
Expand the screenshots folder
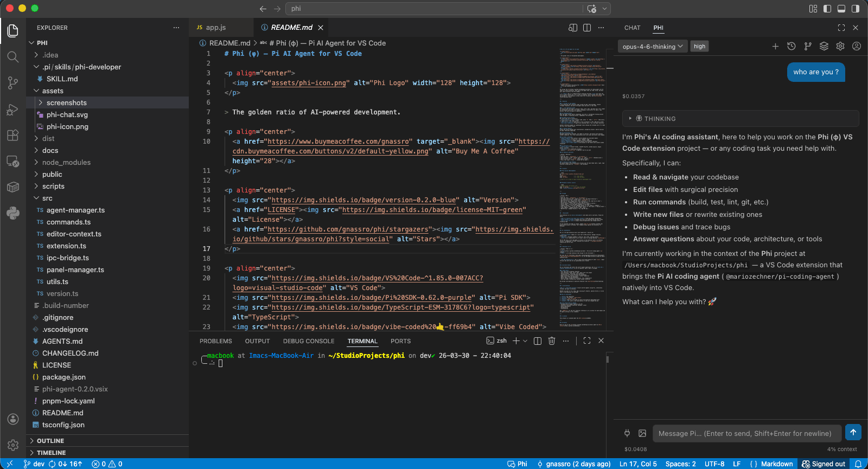coord(107,102)
